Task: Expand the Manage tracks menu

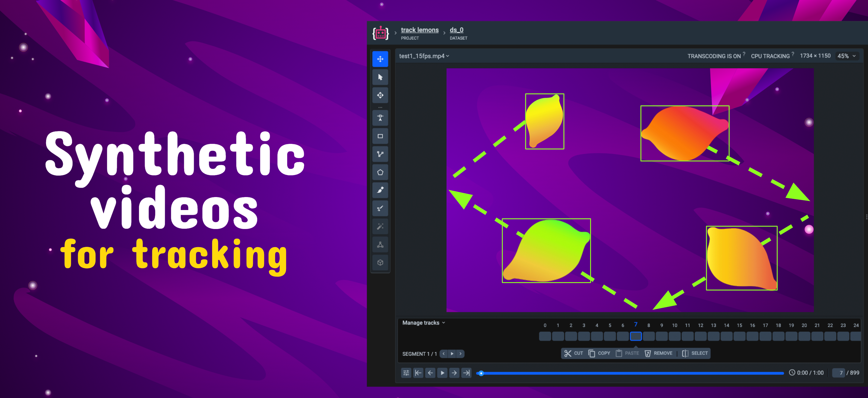Action: pyautogui.click(x=423, y=323)
